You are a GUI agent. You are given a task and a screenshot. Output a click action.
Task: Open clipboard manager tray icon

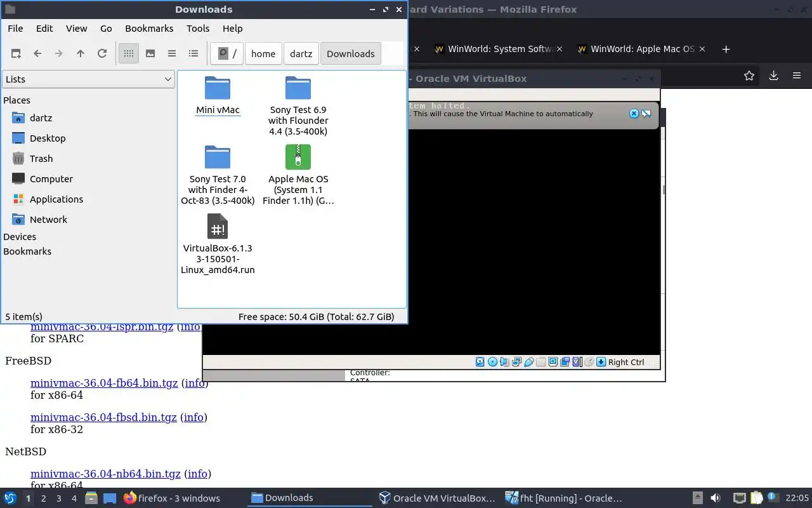(756, 498)
